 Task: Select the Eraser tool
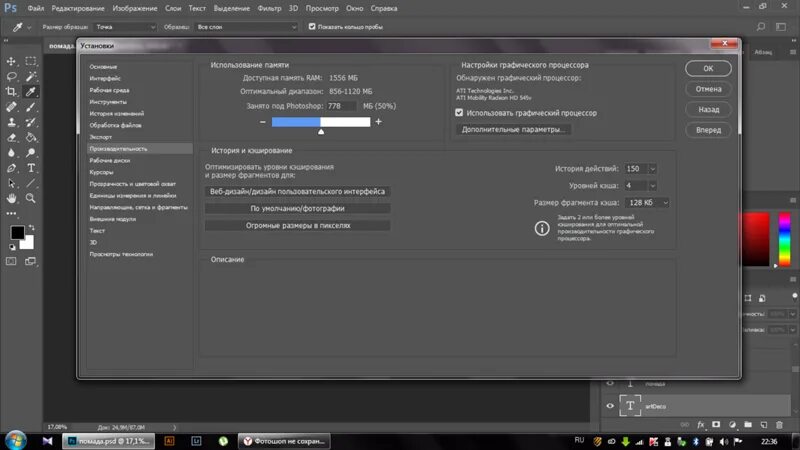pos(11,138)
